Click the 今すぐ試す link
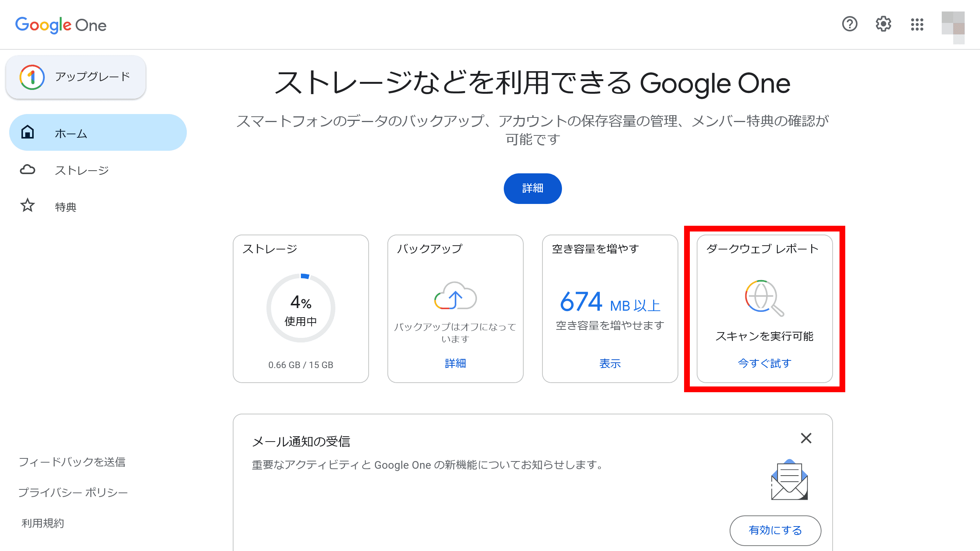Image resolution: width=980 pixels, height=551 pixels. tap(764, 363)
